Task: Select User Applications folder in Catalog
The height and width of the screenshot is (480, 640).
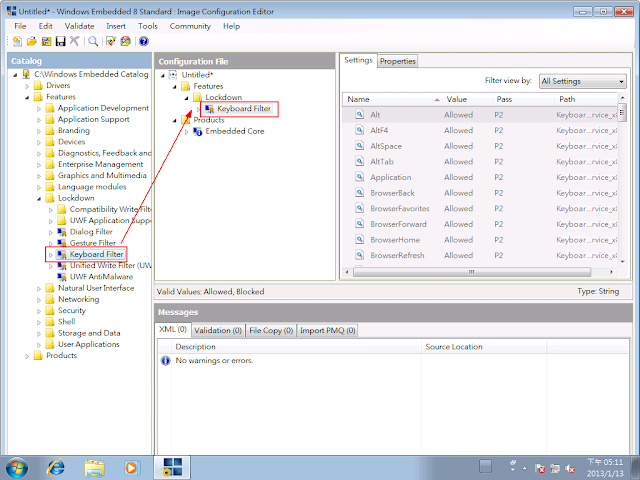Action: pos(89,344)
